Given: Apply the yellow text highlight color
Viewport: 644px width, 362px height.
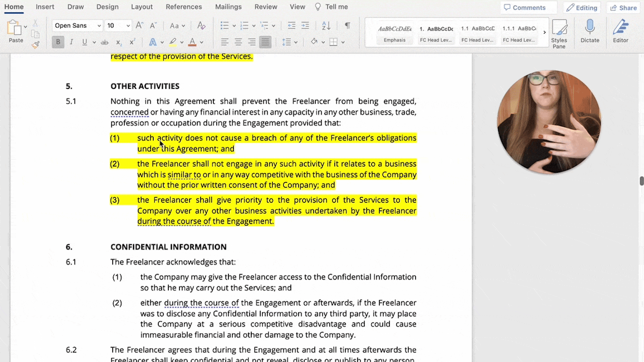Looking at the screenshot, I should point(173,42).
